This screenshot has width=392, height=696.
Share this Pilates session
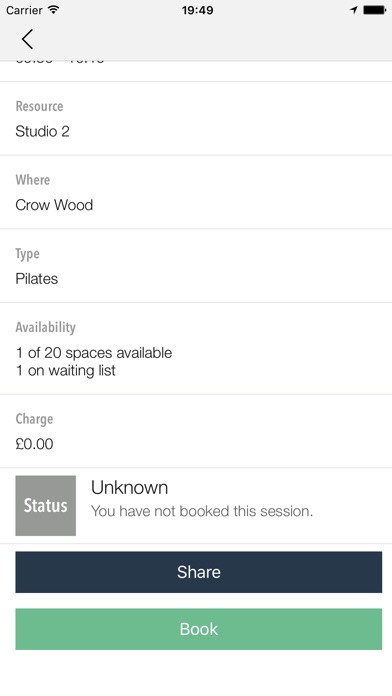point(198,572)
